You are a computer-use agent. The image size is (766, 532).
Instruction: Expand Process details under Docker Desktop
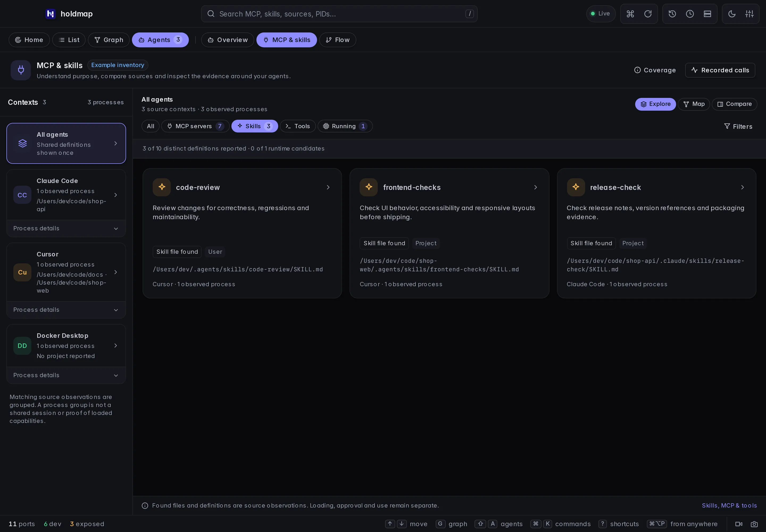point(66,375)
